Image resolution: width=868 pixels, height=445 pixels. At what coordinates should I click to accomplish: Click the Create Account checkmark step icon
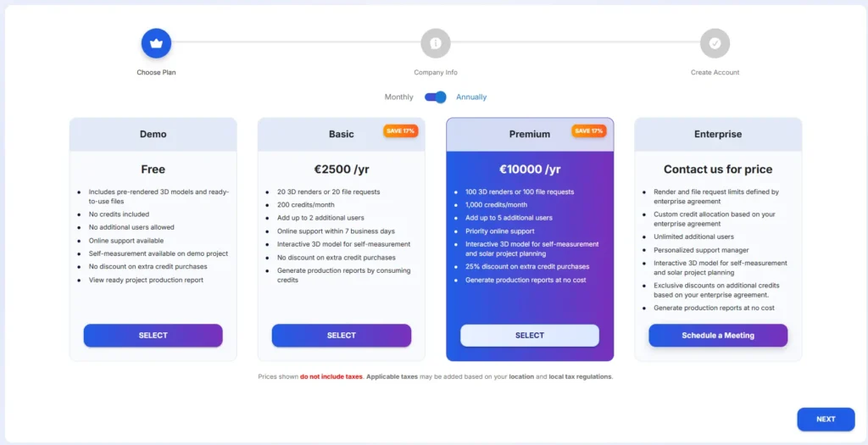715,43
